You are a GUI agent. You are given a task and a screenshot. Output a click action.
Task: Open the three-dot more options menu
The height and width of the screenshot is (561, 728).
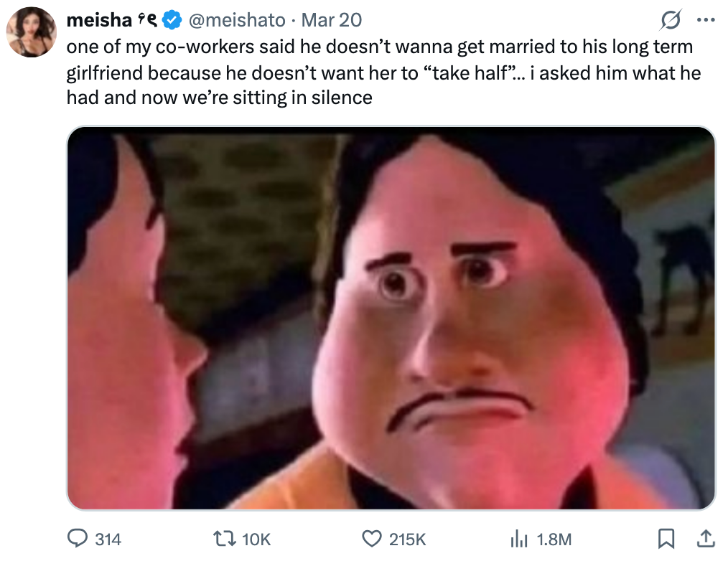pyautogui.click(x=706, y=20)
